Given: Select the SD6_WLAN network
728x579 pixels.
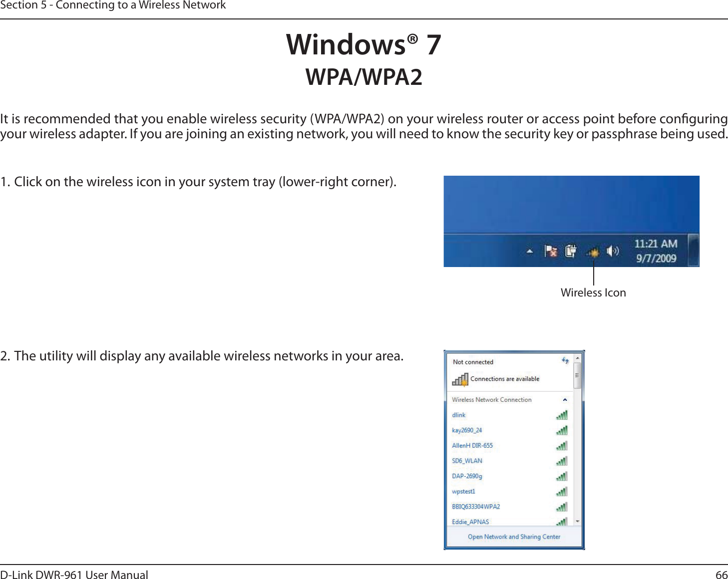Looking at the screenshot, I should tap(509, 461).
